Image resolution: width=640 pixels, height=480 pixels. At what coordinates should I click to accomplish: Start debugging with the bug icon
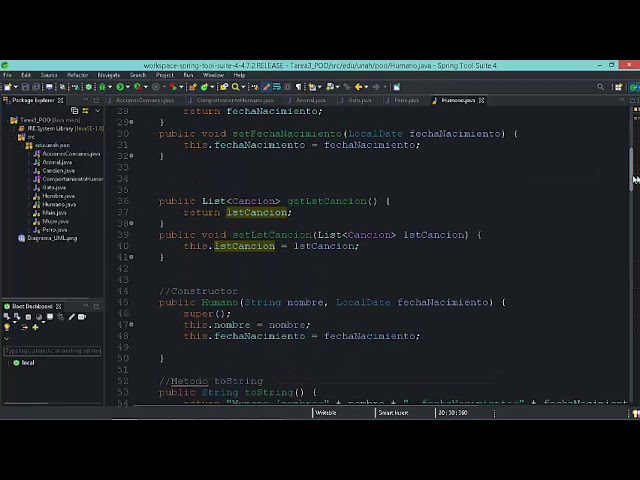pos(102,87)
